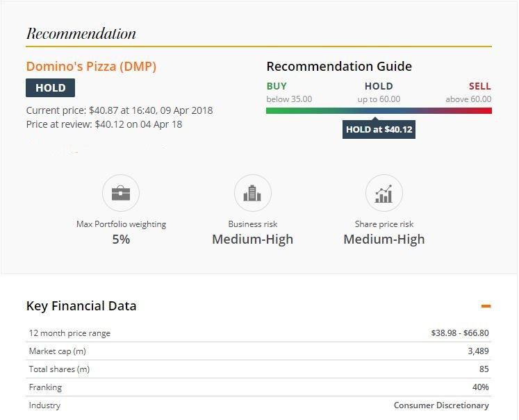This screenshot has height=420, width=519.
Task: Click the Industry row label
Action: pos(44,405)
